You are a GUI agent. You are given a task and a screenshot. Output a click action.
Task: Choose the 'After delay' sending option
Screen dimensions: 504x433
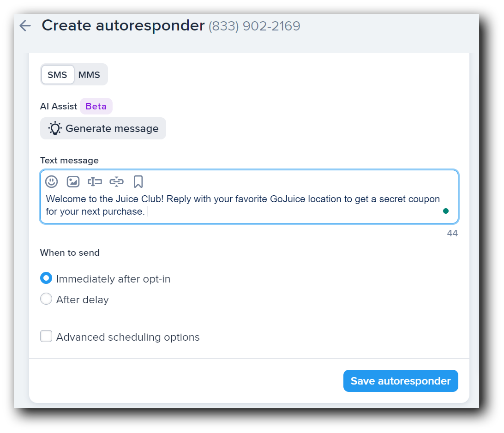[x=46, y=299]
